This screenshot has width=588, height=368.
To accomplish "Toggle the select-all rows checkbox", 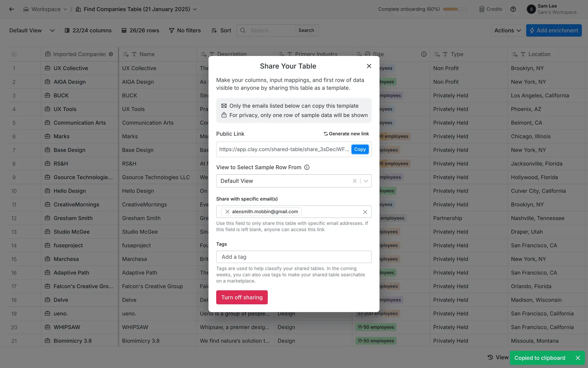I will pyautogui.click(x=14, y=54).
